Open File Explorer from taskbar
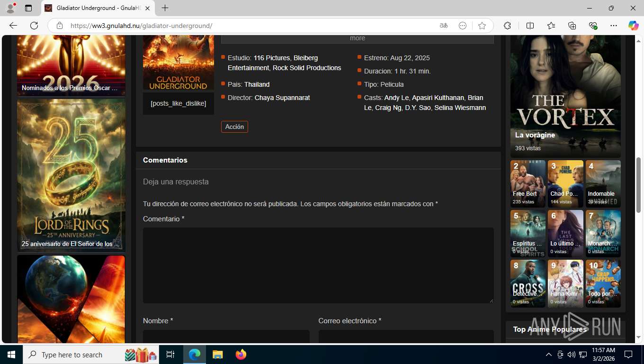 click(217, 355)
